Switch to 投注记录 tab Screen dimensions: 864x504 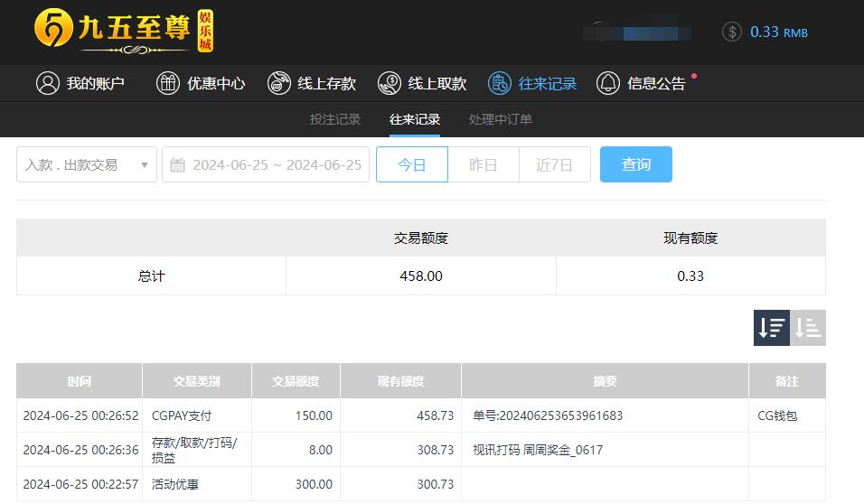click(x=335, y=119)
